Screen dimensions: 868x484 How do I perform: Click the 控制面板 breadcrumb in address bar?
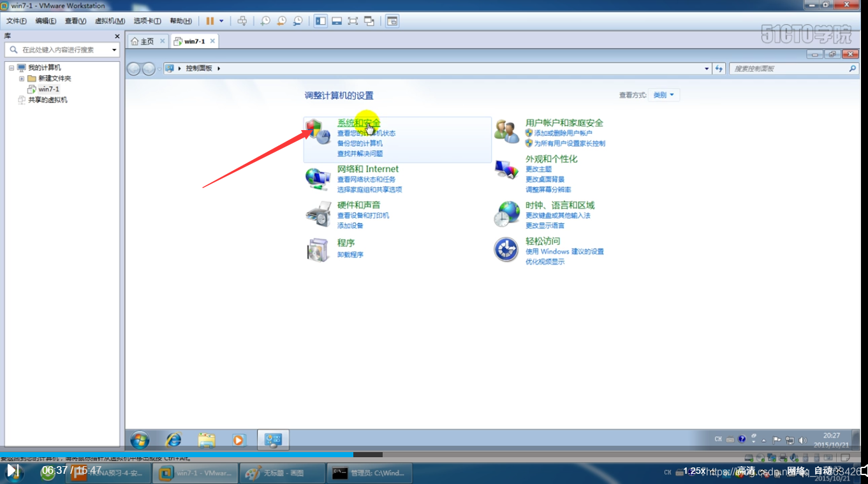(x=198, y=68)
